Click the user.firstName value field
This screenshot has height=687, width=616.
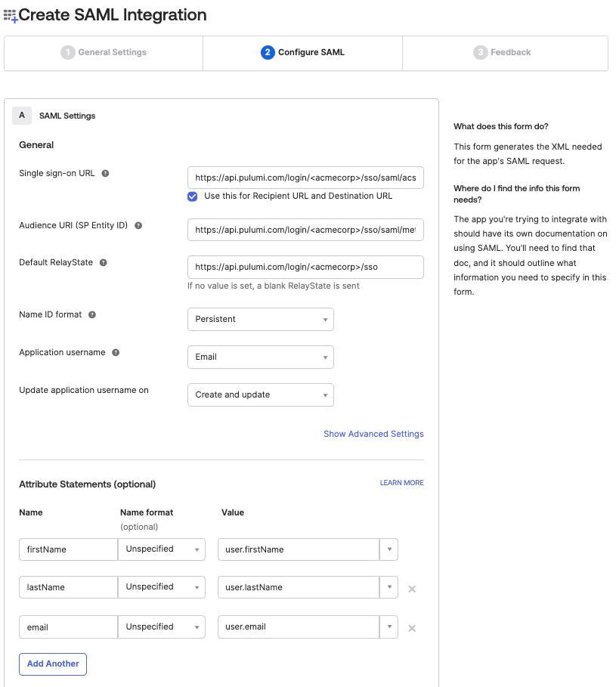coord(299,549)
